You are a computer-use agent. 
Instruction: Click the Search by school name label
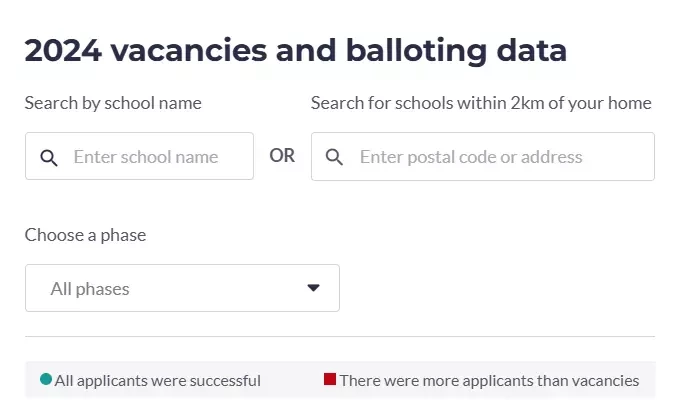pos(113,103)
